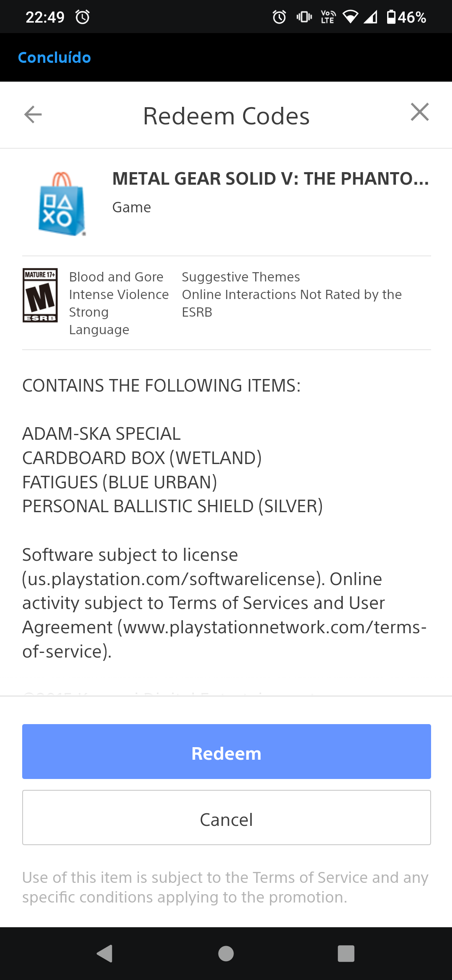Image resolution: width=452 pixels, height=980 pixels.
Task: Tap the alarm clock icon beside the time
Action: (x=82, y=17)
